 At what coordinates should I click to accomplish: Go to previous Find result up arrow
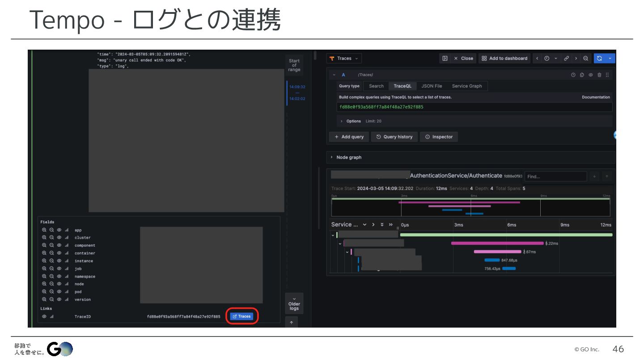[607, 177]
